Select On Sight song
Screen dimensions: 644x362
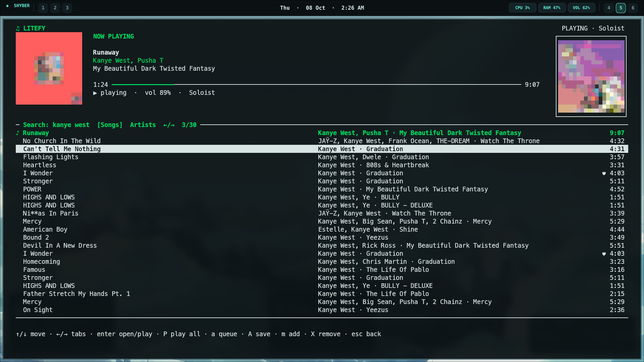pyautogui.click(x=38, y=310)
